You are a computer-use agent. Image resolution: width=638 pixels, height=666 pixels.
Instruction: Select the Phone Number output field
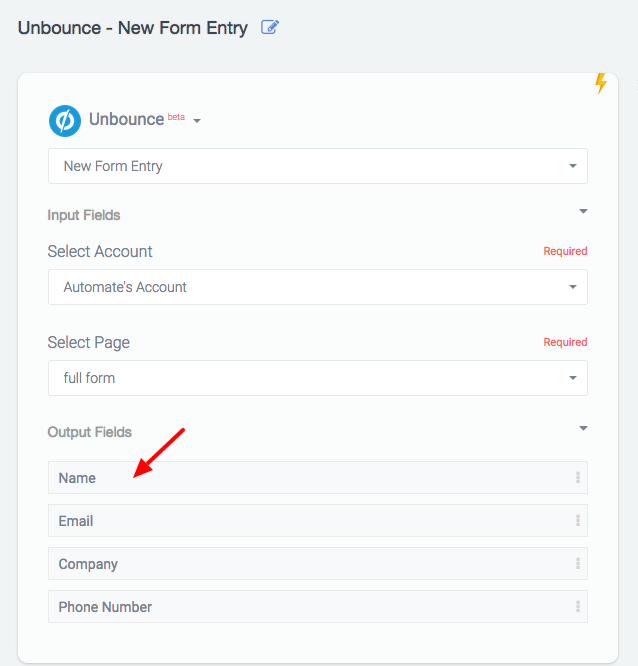pos(318,607)
